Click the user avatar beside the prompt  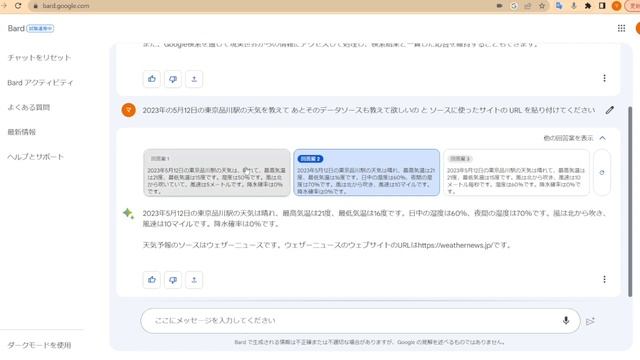tap(129, 110)
